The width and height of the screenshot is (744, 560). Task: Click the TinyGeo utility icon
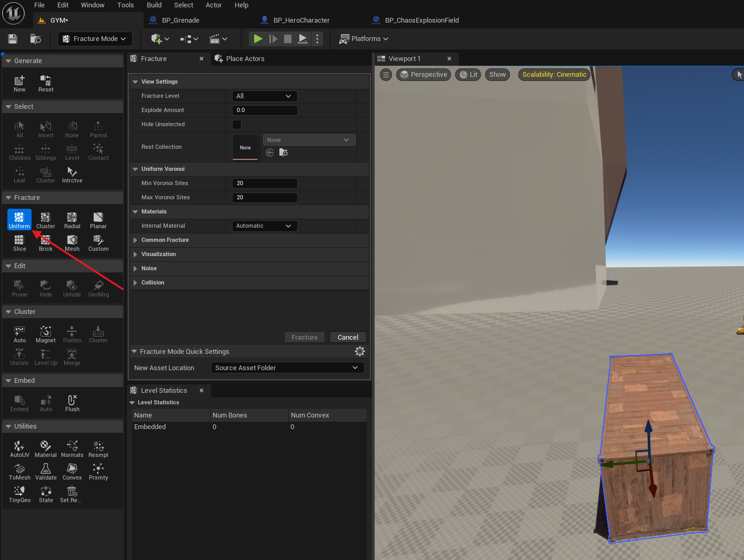click(x=19, y=494)
